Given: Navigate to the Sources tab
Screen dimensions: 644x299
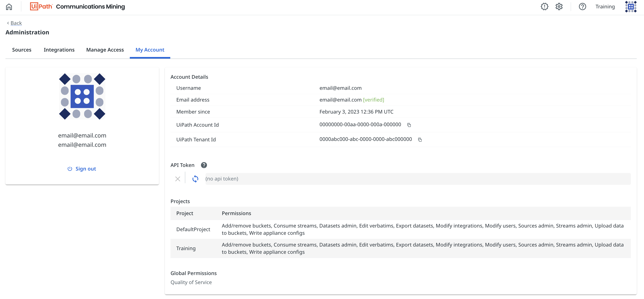Looking at the screenshot, I should pos(22,49).
